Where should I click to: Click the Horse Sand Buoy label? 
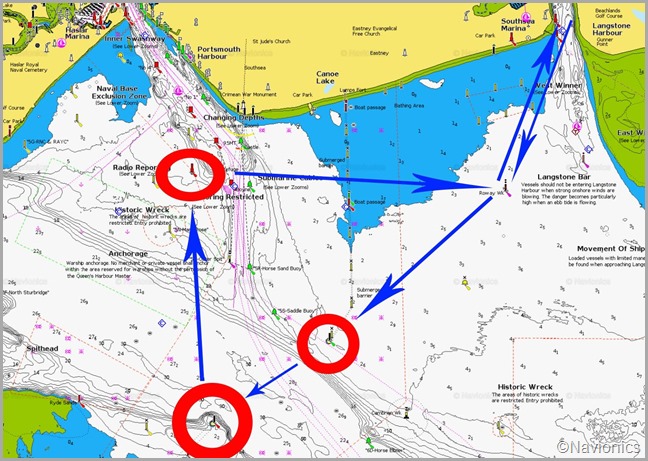[x=278, y=269]
